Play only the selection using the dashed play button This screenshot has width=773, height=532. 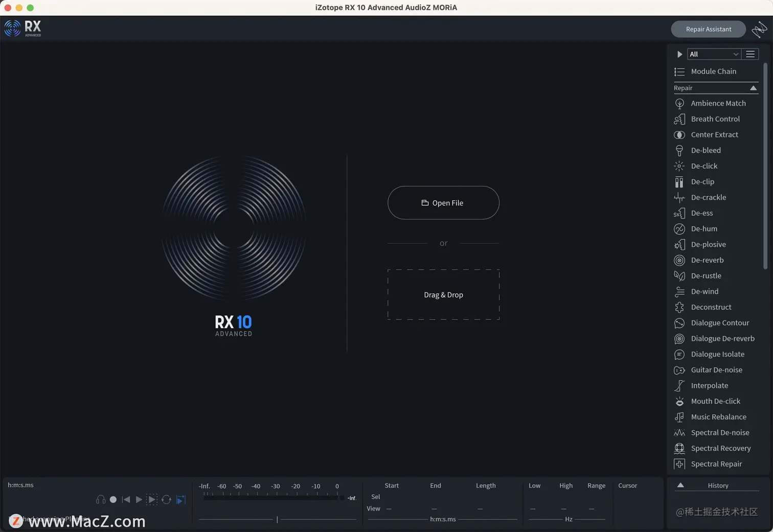(x=152, y=500)
